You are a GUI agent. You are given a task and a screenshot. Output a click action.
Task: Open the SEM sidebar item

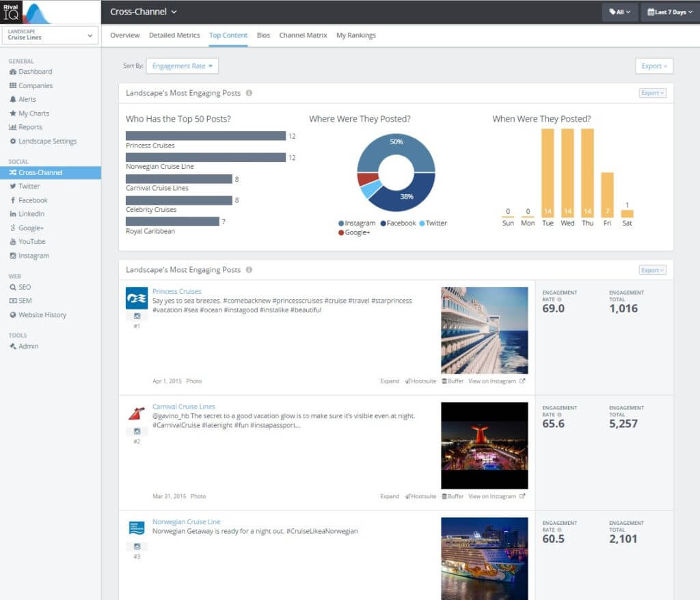(20, 301)
